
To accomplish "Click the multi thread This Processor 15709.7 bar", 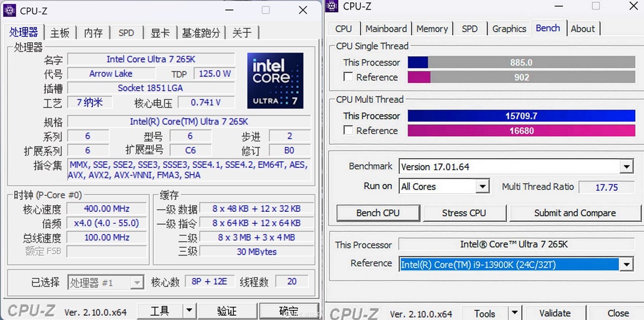I will (522, 116).
